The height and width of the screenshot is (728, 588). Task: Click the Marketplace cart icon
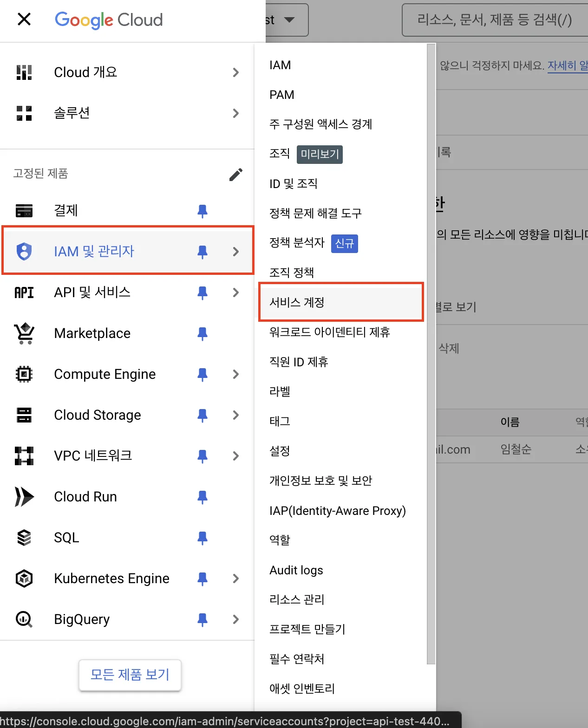(24, 333)
